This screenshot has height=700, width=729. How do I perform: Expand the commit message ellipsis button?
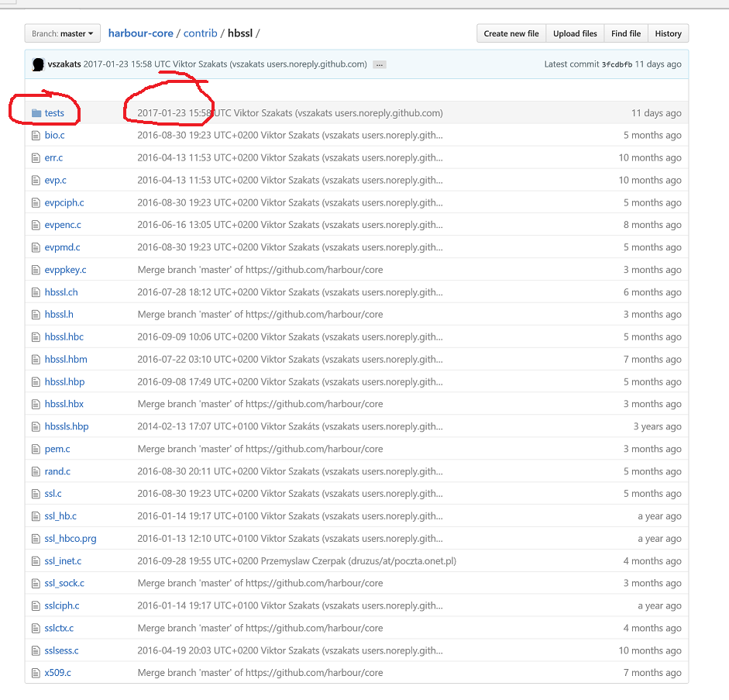pyautogui.click(x=379, y=65)
